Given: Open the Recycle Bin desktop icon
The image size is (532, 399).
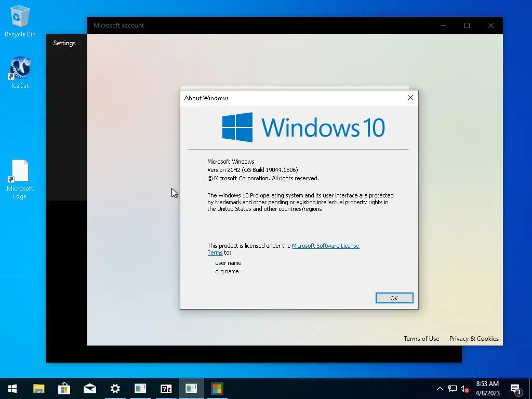Looking at the screenshot, I should click(x=20, y=21).
